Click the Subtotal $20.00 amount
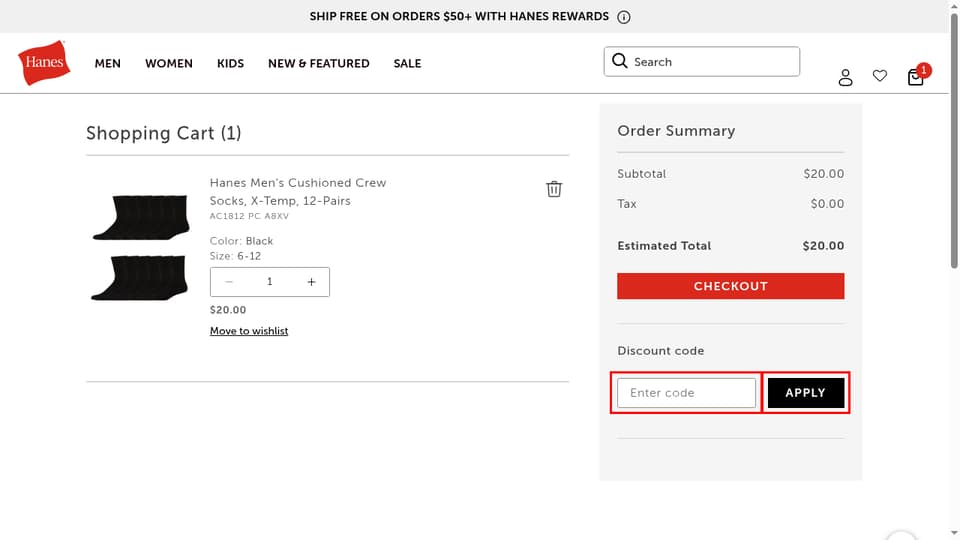The height and width of the screenshot is (540, 960). (x=823, y=174)
